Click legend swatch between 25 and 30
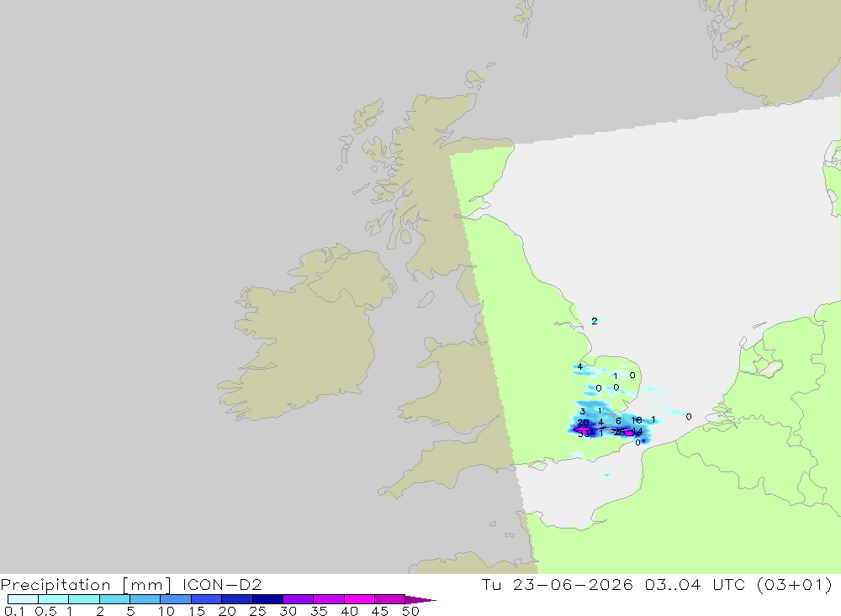 tap(267, 599)
